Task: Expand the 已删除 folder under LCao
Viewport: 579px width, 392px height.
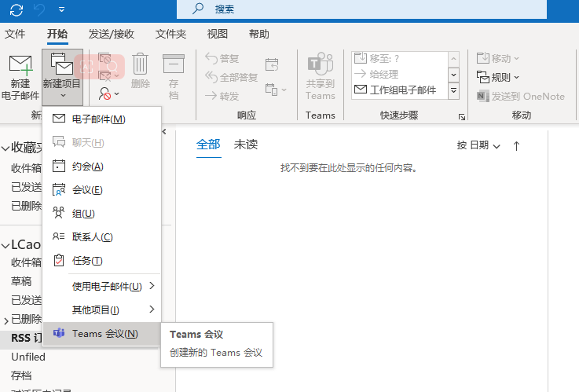Action: click(6, 321)
